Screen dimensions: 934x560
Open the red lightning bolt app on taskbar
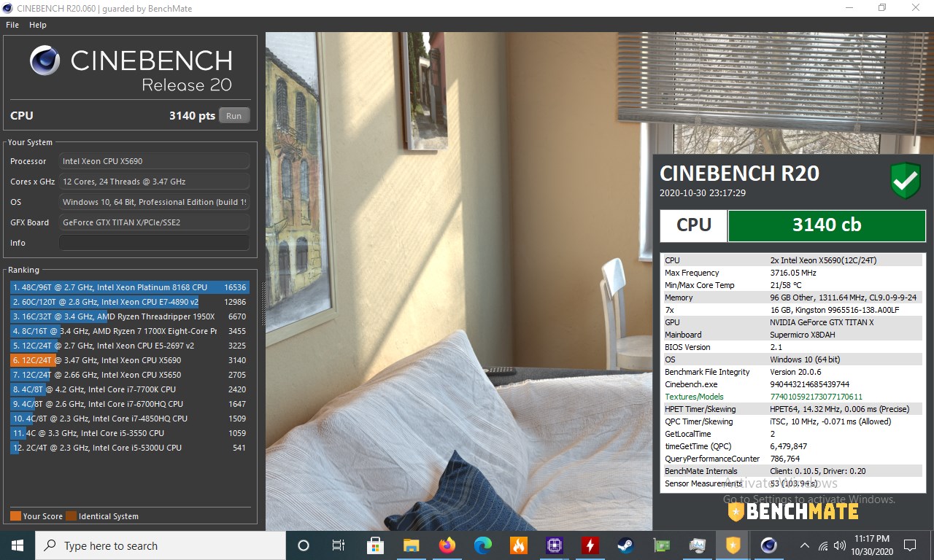pyautogui.click(x=590, y=545)
